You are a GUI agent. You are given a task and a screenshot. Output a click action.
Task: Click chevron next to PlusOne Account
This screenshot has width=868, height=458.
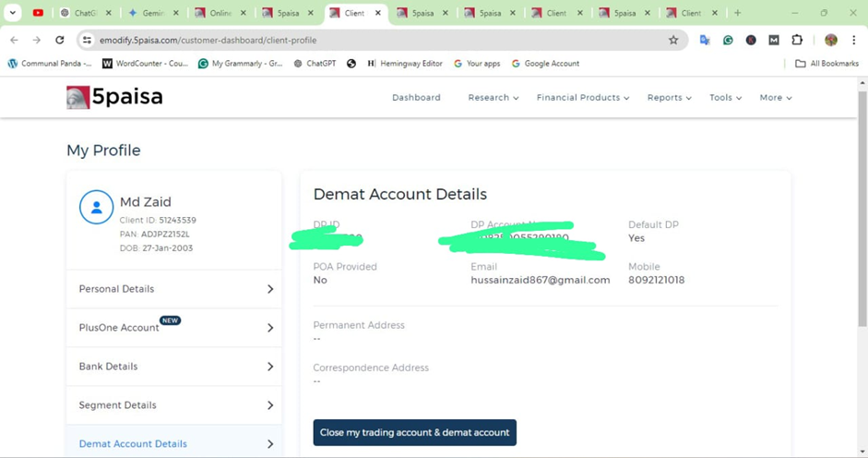tap(270, 328)
